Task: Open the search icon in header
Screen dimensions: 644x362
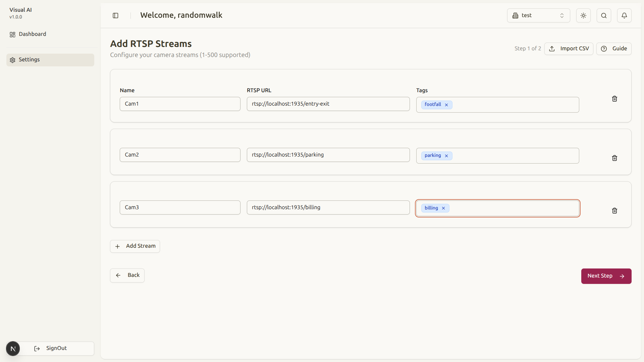Action: [604, 15]
